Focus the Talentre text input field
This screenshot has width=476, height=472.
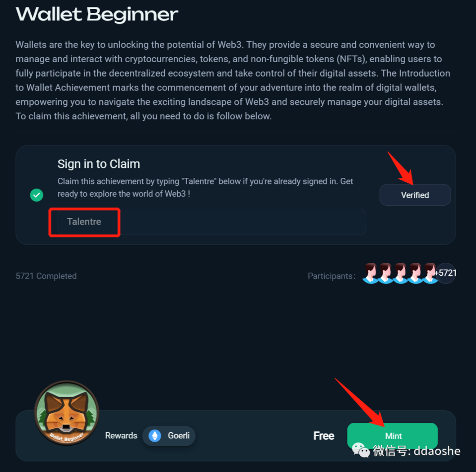[211, 222]
